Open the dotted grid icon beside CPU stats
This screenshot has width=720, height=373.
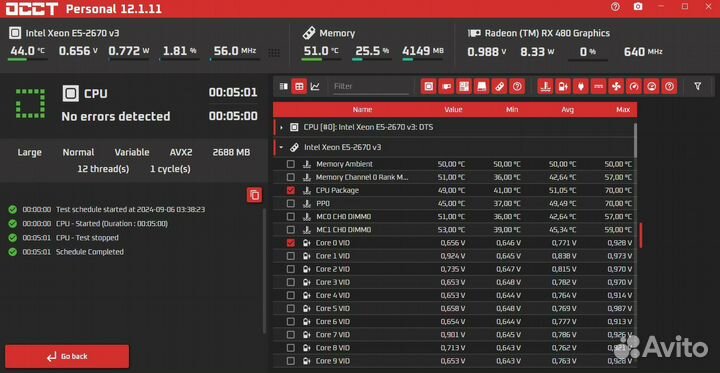pyautogui.click(x=274, y=53)
